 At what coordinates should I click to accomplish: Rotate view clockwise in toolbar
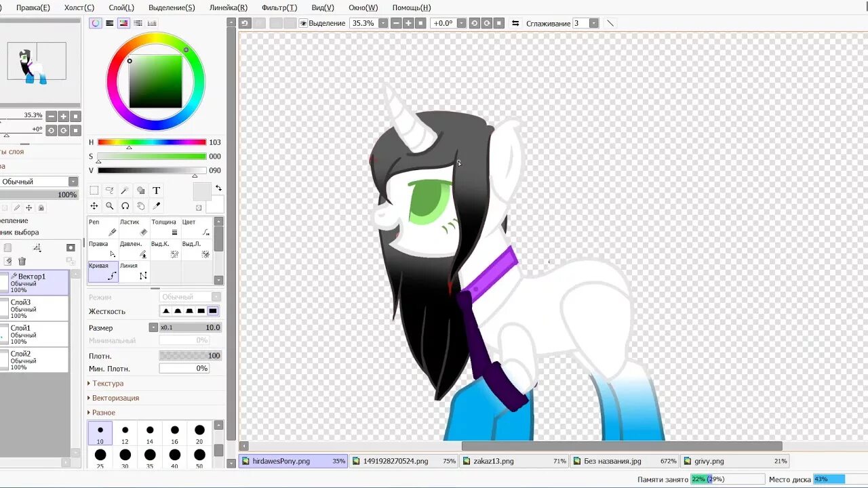(x=487, y=23)
